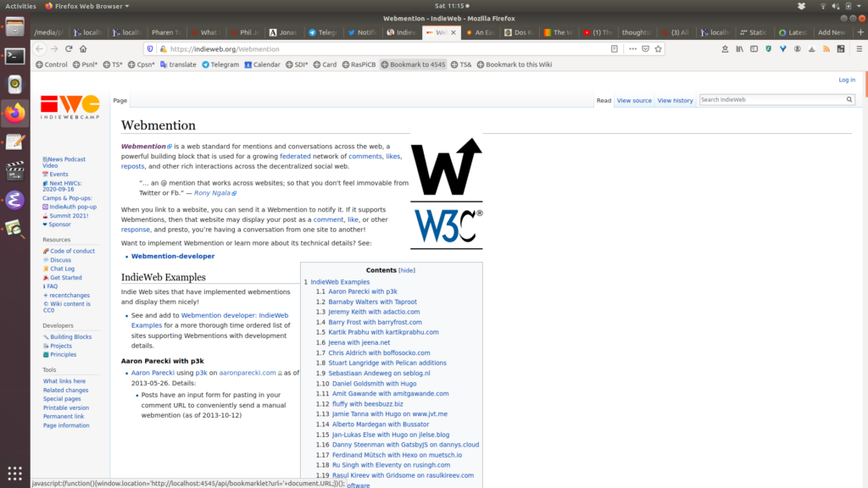Reload the current page

pyautogui.click(x=69, y=48)
